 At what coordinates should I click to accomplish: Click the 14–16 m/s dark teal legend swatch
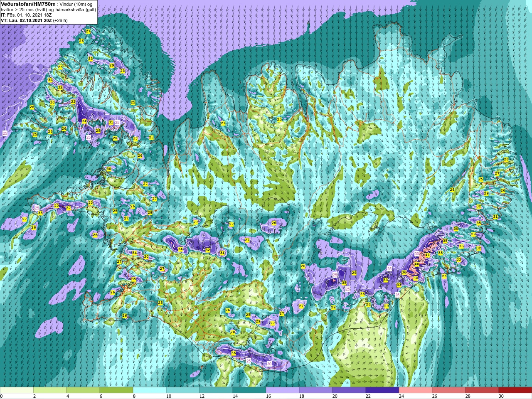[249, 390]
